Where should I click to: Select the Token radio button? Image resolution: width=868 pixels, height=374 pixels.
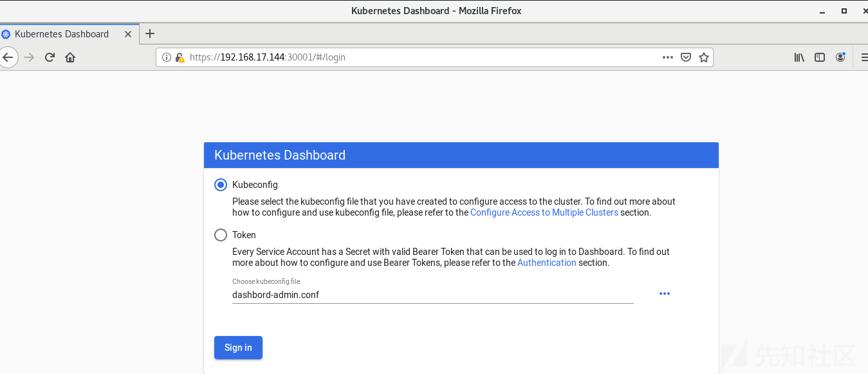pyautogui.click(x=221, y=235)
